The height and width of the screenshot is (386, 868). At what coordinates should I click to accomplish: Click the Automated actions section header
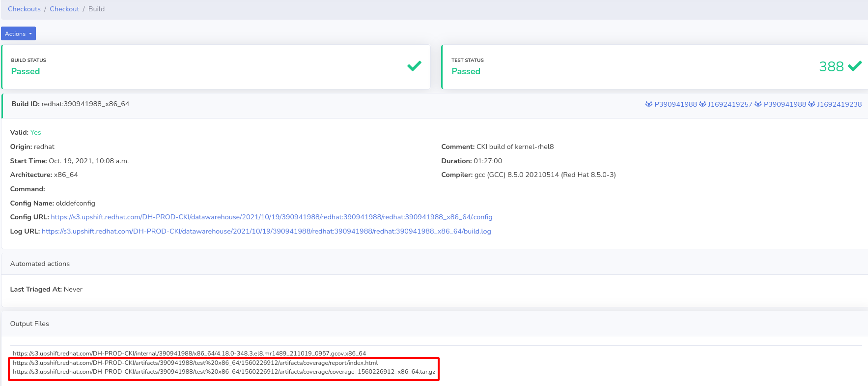40,264
